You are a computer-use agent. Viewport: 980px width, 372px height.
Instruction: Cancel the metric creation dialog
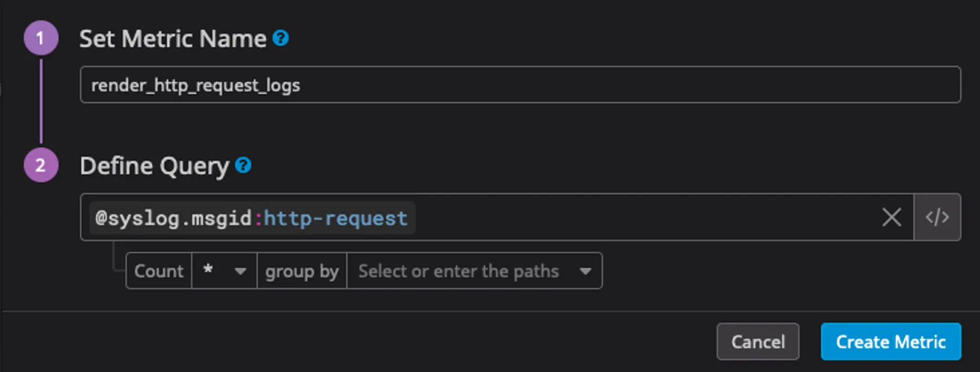click(x=758, y=341)
